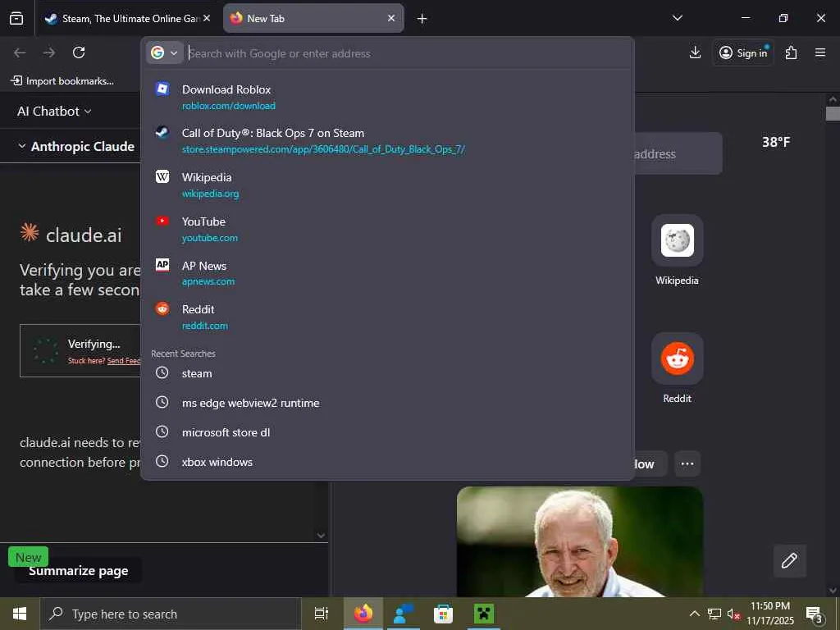Viewport: 840px width, 630px height.
Task: Close the New Tab tab
Action: pos(391,18)
